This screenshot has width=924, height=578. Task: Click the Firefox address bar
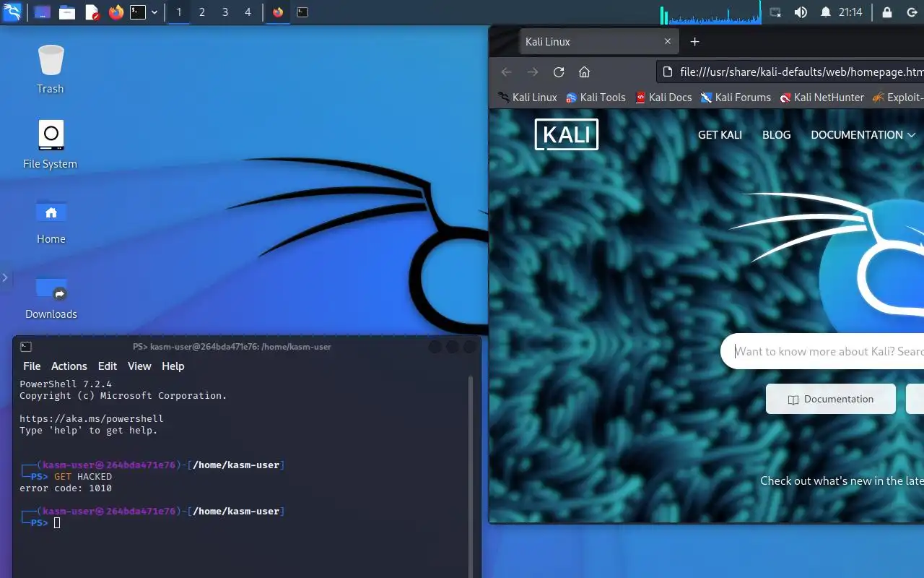point(790,72)
